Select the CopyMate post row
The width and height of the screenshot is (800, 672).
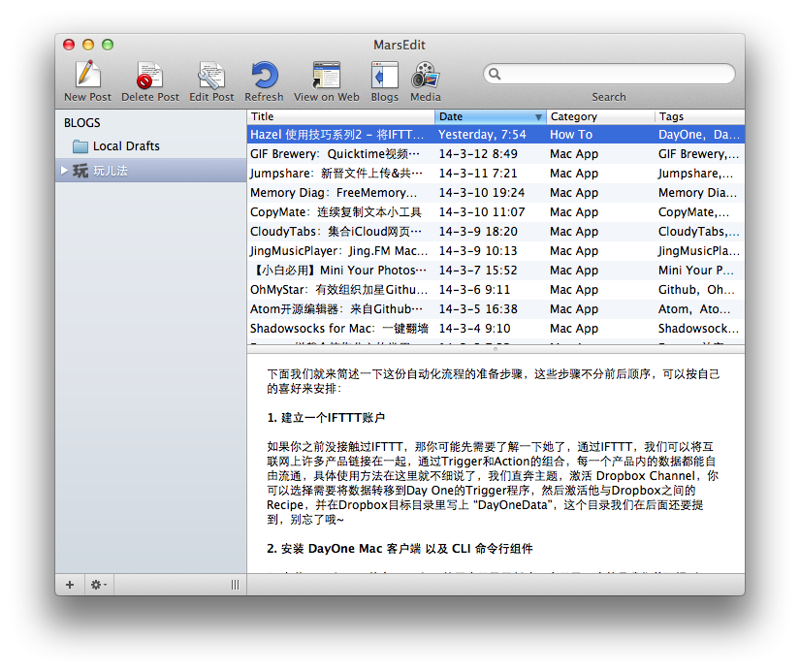point(496,212)
